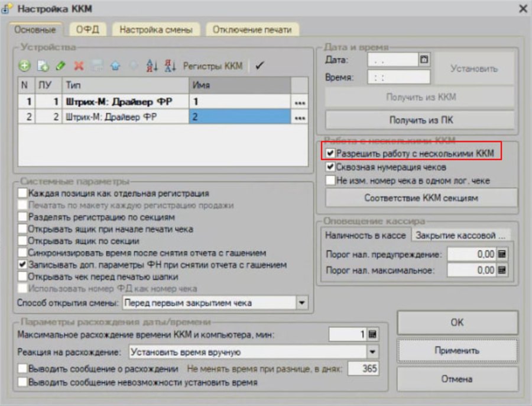Enable Открывать ящик по секции checkbox
This screenshot has height=406, width=532.
(x=22, y=240)
